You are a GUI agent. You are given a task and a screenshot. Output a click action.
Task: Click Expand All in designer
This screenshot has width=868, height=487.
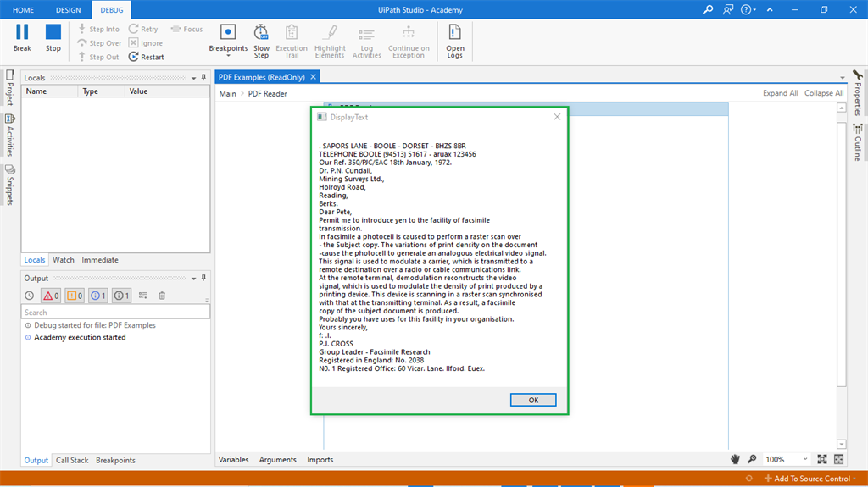pos(780,93)
